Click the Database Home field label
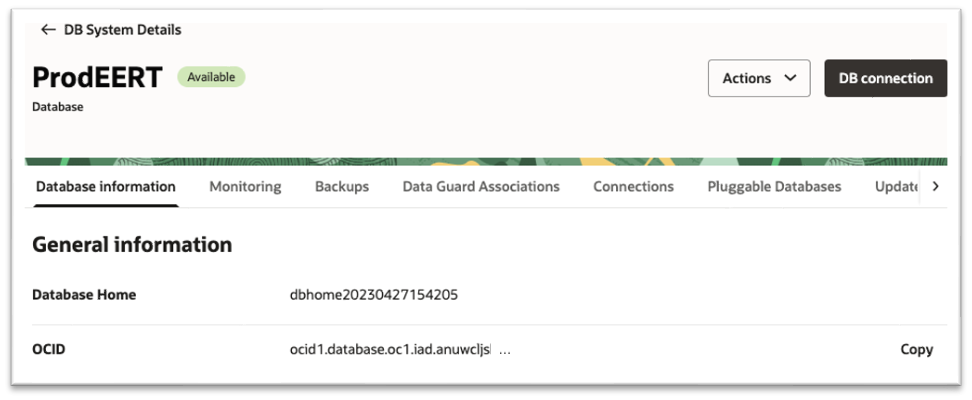Viewport: 972px width, 400px height. (84, 295)
